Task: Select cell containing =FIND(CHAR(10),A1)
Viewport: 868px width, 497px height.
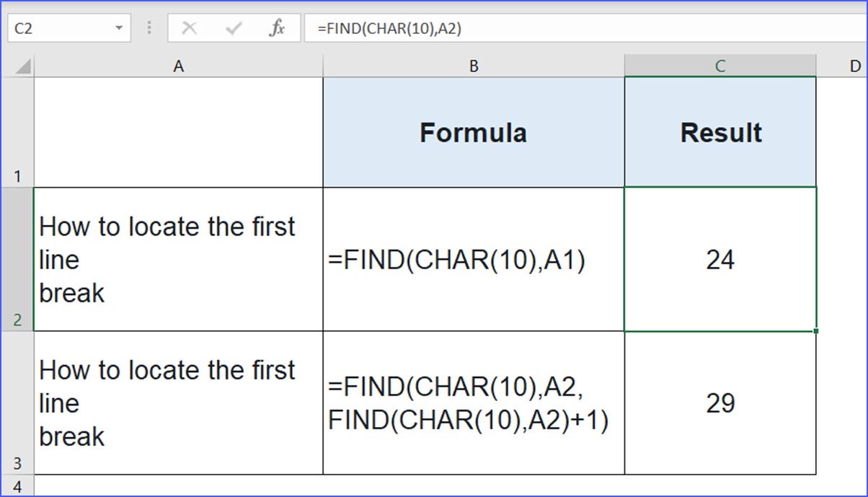Action: (x=474, y=260)
